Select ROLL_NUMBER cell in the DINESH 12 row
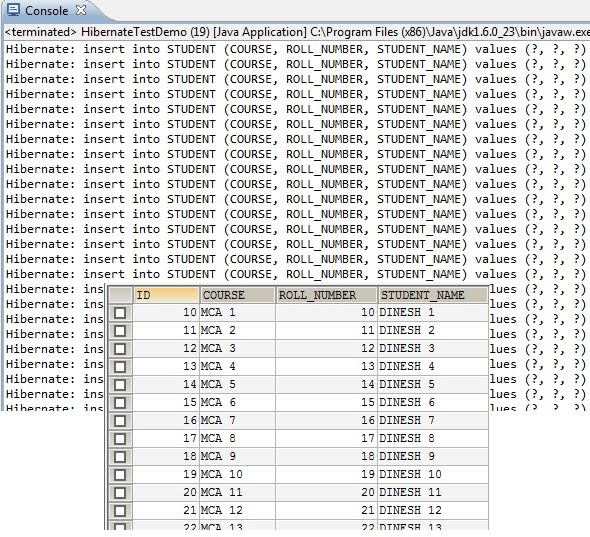Viewport: 590px width, 537px height. [x=326, y=511]
